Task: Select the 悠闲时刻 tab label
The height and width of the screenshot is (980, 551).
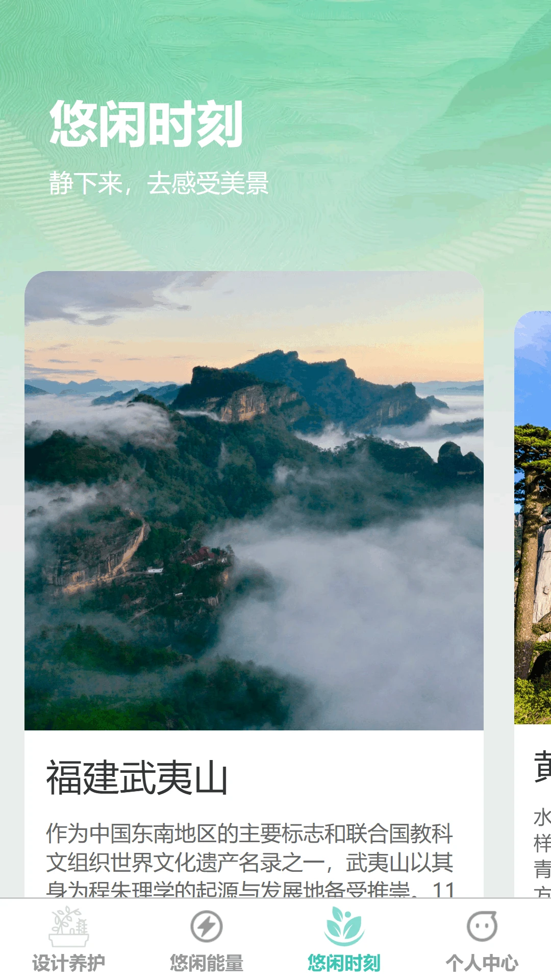Action: pos(344,963)
